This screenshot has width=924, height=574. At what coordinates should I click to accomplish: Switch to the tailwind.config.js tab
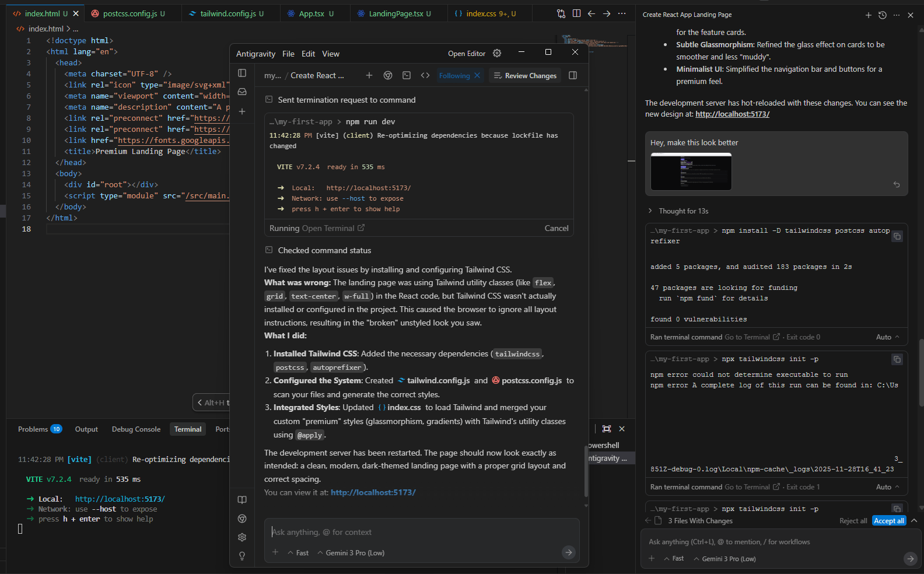[230, 13]
